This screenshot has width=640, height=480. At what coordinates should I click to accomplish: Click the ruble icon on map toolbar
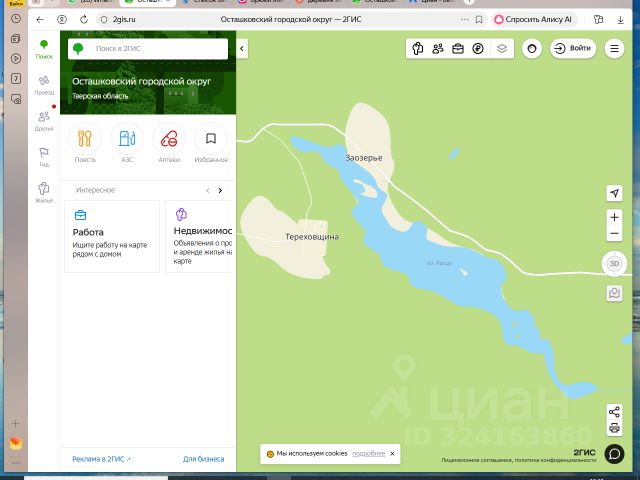[x=478, y=49]
